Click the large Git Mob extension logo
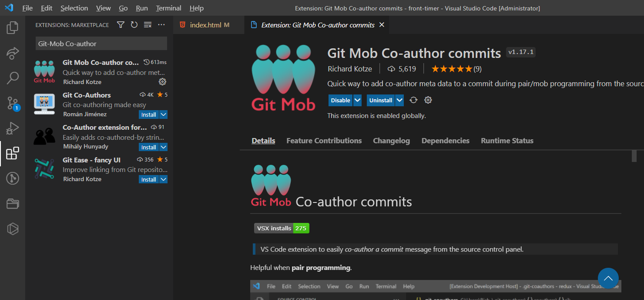The width and height of the screenshot is (644, 300). (x=283, y=78)
